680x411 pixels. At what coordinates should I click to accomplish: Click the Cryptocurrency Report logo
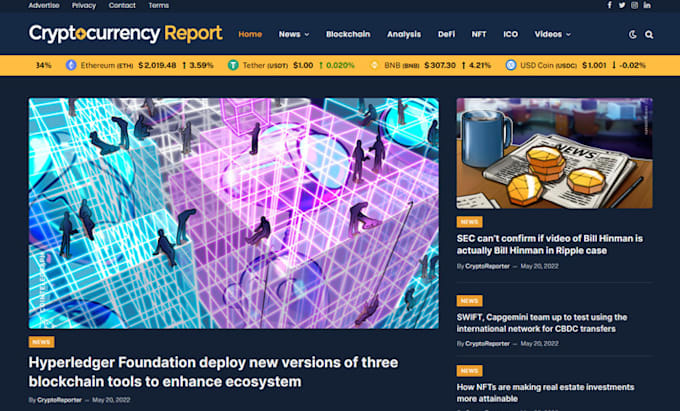pos(126,34)
